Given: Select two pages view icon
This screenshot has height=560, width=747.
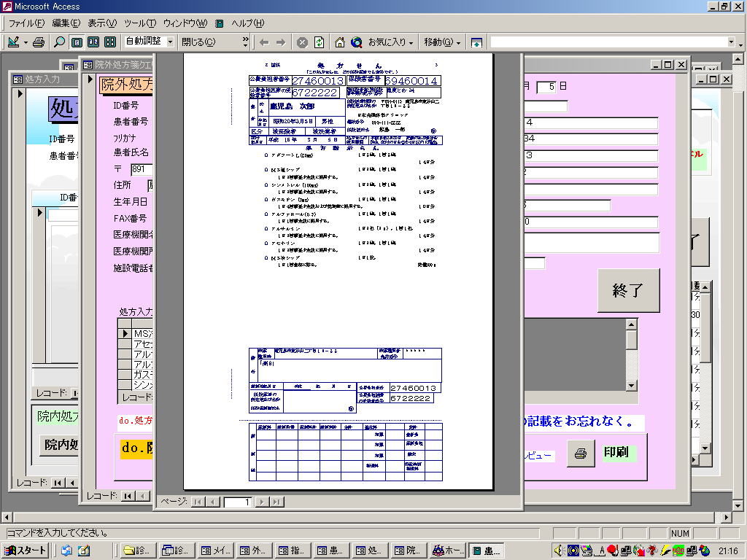Looking at the screenshot, I should (93, 42).
